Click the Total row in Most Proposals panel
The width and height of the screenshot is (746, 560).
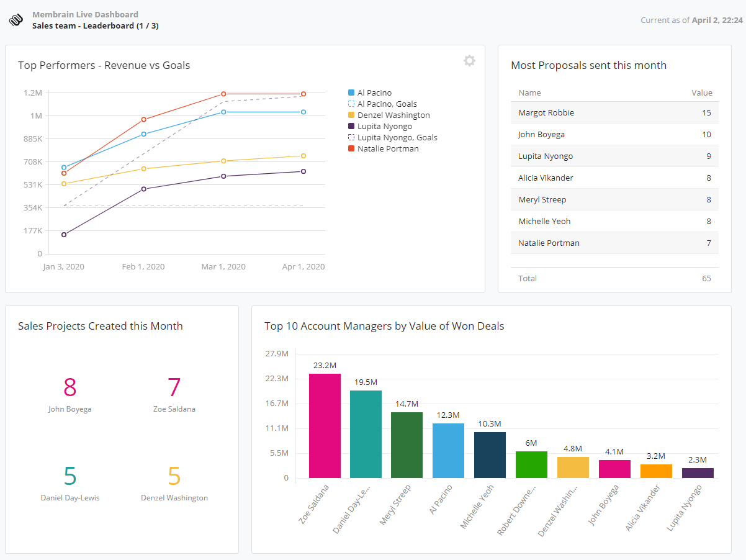click(x=527, y=278)
